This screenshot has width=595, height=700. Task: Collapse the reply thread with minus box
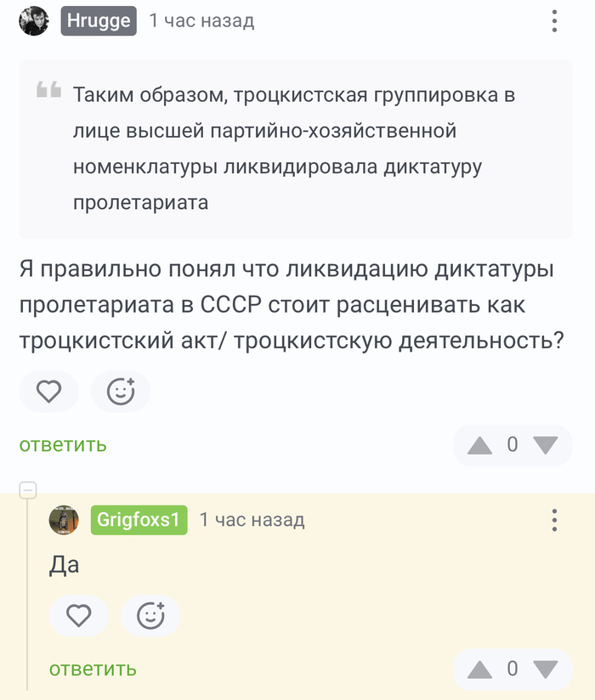(x=28, y=489)
